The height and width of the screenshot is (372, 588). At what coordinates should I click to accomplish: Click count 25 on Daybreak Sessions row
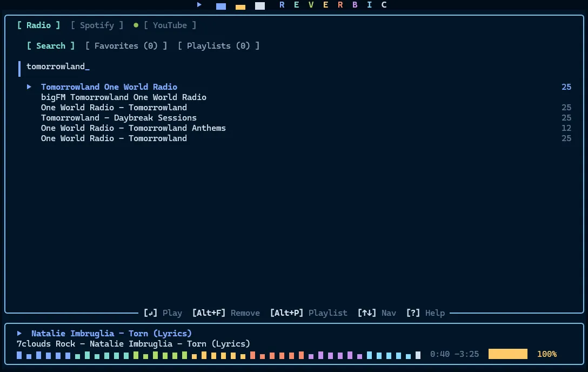pos(566,118)
